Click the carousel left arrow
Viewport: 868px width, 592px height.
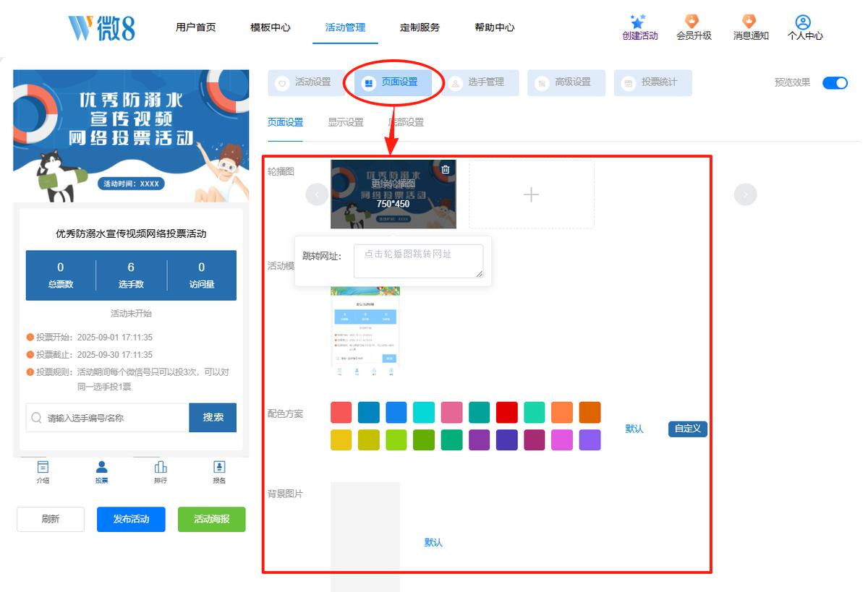[x=317, y=194]
